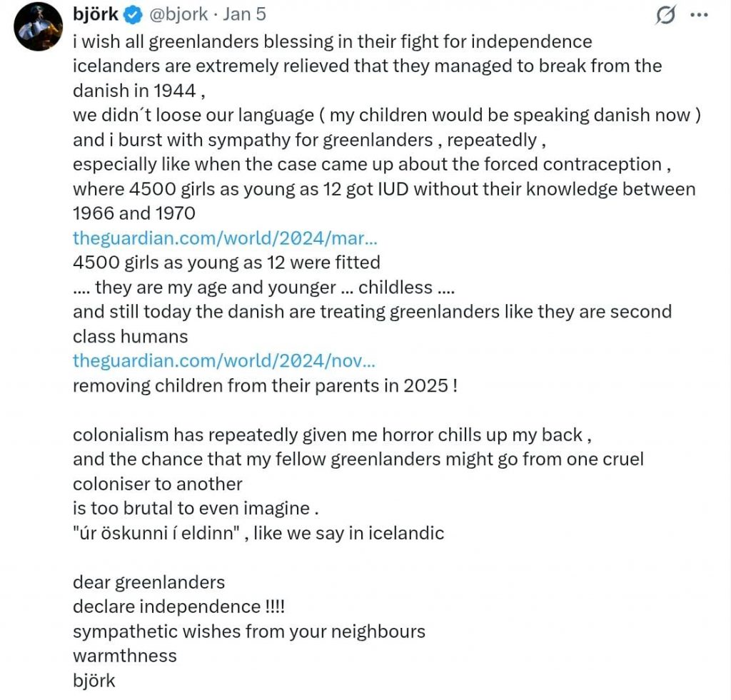
Task: Click the björk signature at the post's end
Action: coord(94,680)
